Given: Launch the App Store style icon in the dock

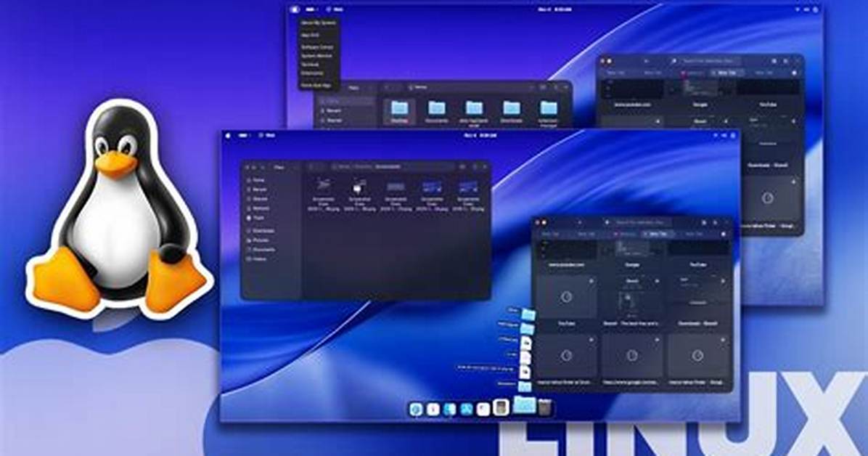Looking at the screenshot, I should point(467,409).
